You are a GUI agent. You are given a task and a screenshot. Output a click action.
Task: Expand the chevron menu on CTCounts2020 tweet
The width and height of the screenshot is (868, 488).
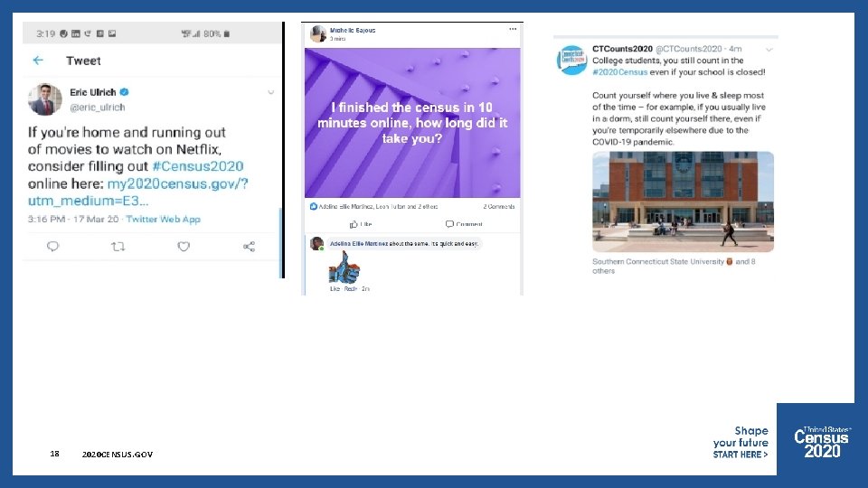[769, 50]
